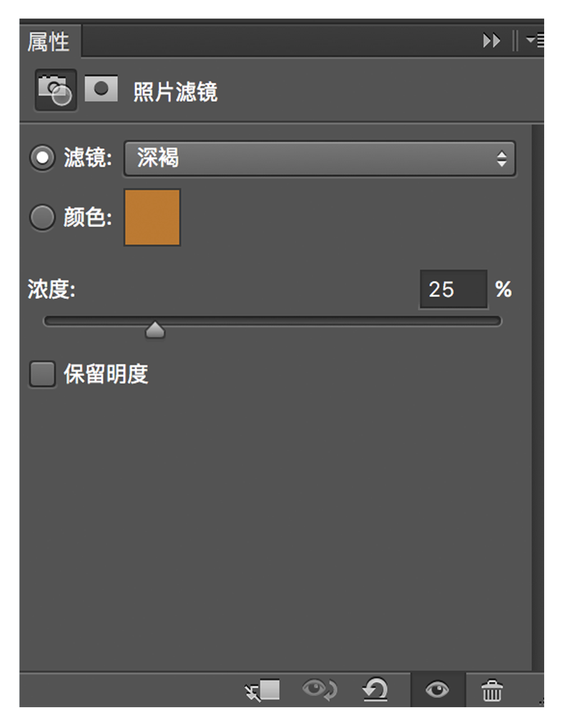Toggle adjustment layer visibility eye
This screenshot has width=569, height=728.
coord(437,690)
